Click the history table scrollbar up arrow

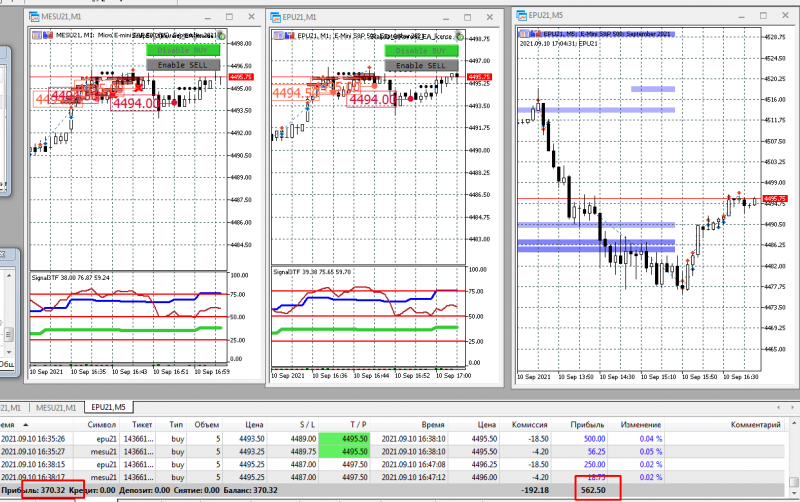point(794,424)
